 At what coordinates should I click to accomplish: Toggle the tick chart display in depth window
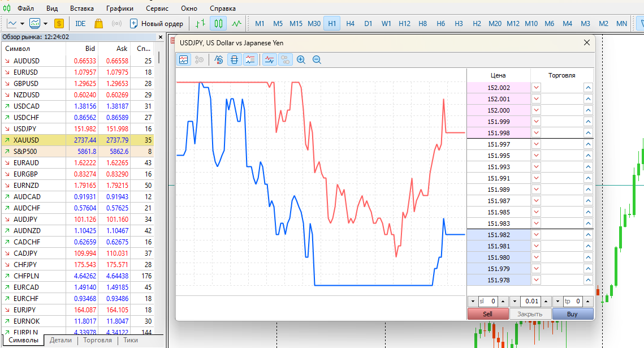coord(184,59)
